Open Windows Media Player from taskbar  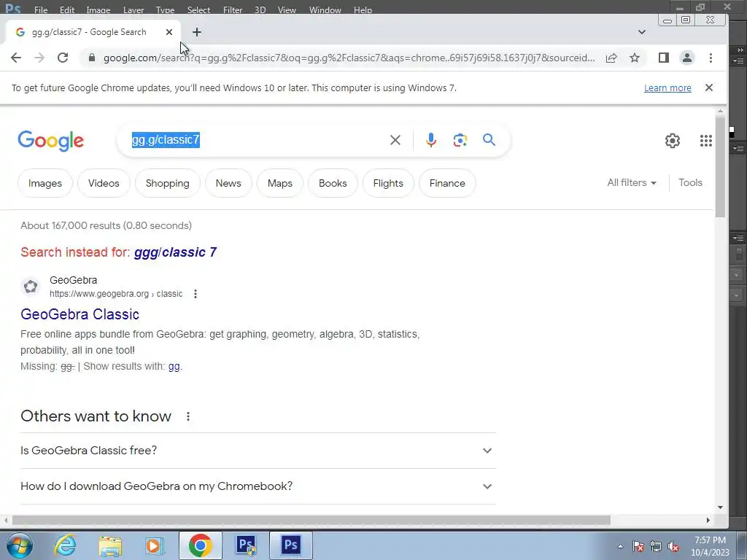click(155, 545)
